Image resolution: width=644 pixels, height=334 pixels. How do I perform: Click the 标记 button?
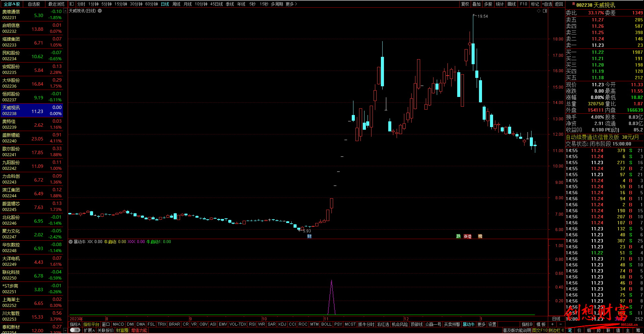535,4
